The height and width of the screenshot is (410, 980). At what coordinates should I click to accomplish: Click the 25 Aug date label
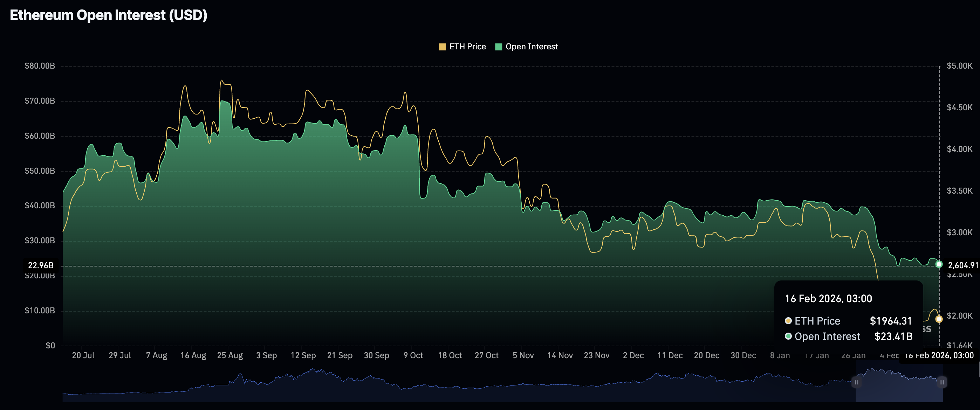(x=230, y=355)
